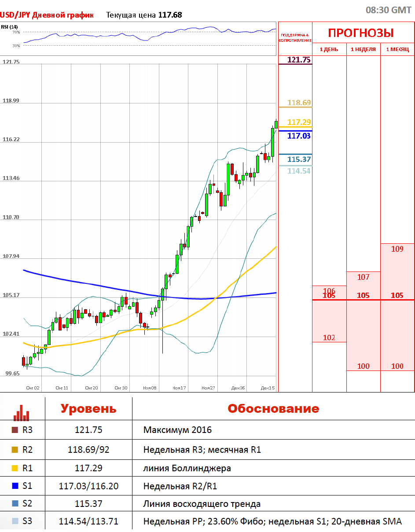Select the yellow R1 legend square
Viewport: 415px width, 532px height.
tap(15, 468)
